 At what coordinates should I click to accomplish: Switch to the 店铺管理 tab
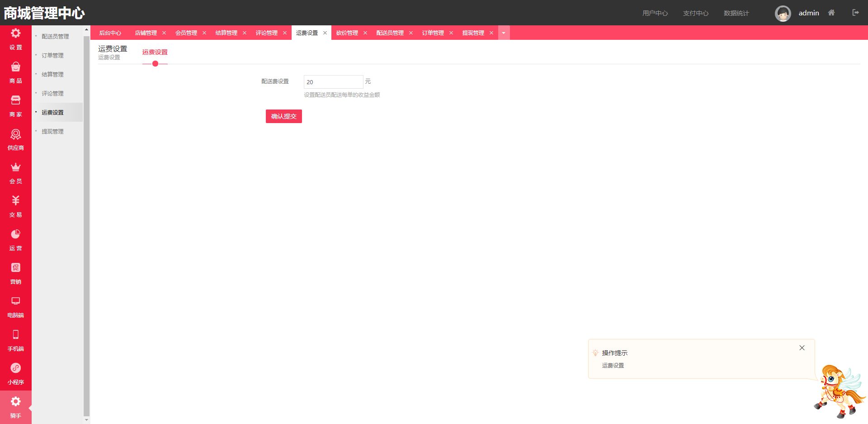pos(146,33)
